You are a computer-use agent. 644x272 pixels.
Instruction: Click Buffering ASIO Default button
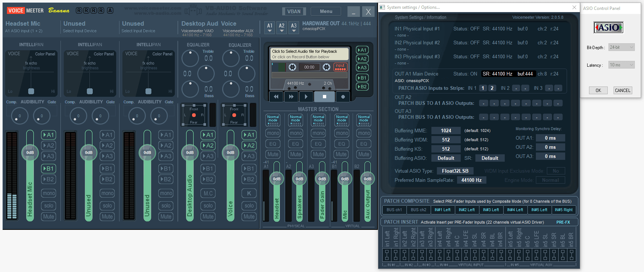(x=446, y=158)
